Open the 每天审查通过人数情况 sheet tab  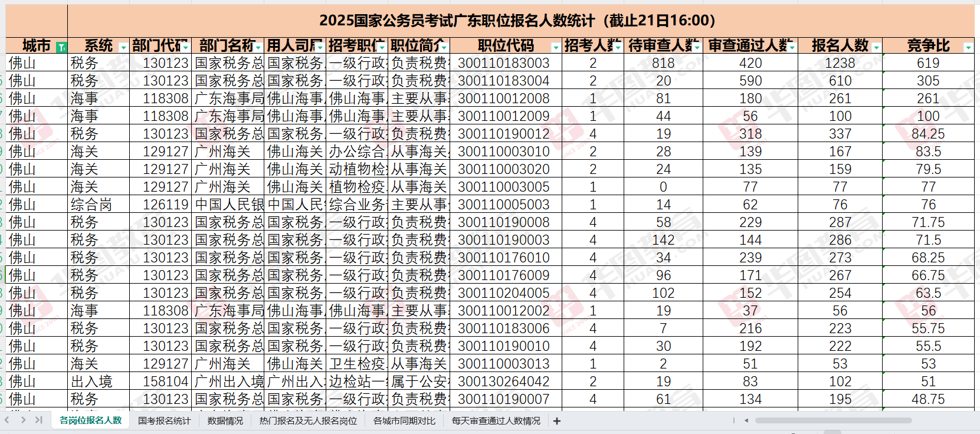(496, 421)
